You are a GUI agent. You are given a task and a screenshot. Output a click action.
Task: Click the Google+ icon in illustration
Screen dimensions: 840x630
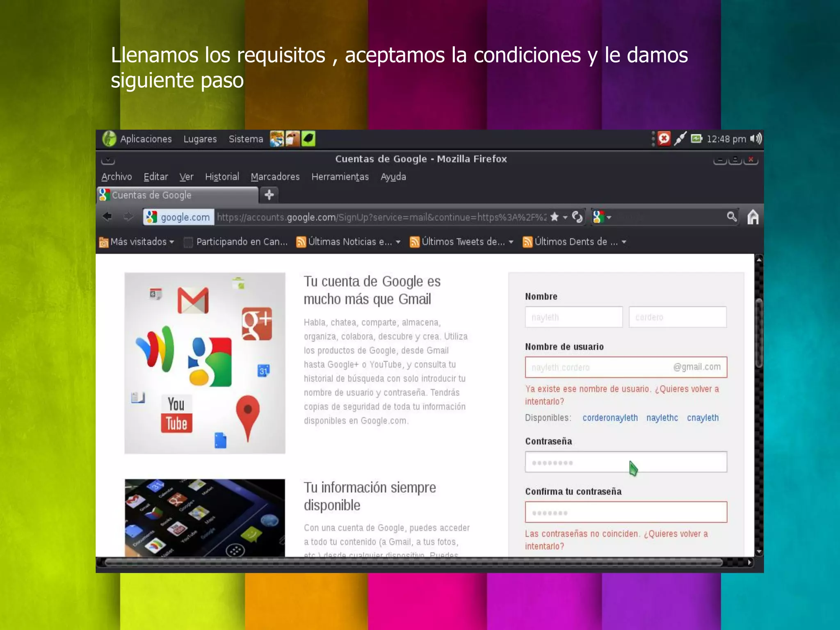pos(257,324)
